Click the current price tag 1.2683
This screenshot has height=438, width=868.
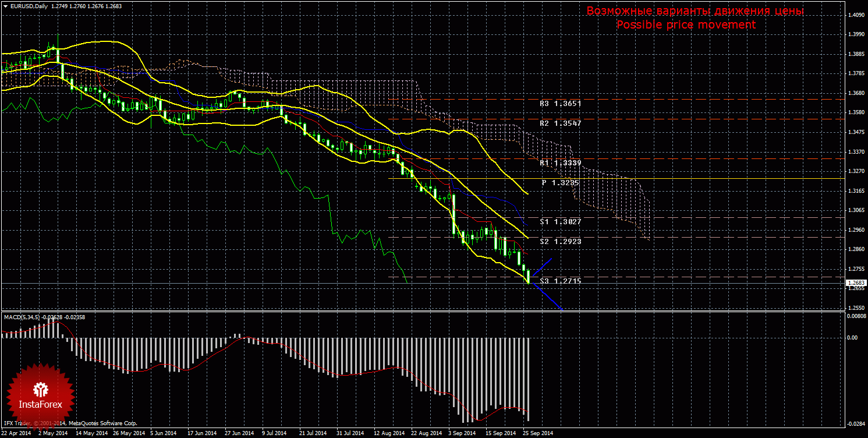tap(855, 284)
